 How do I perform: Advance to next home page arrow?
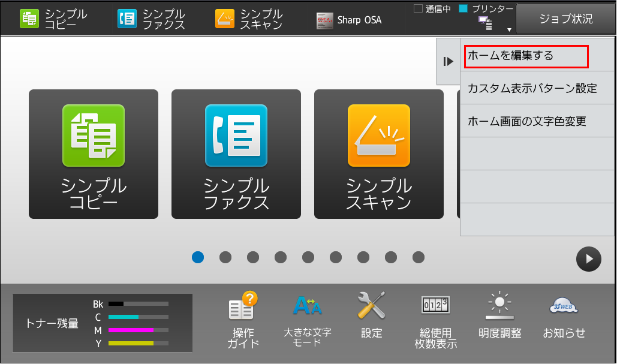point(589,259)
